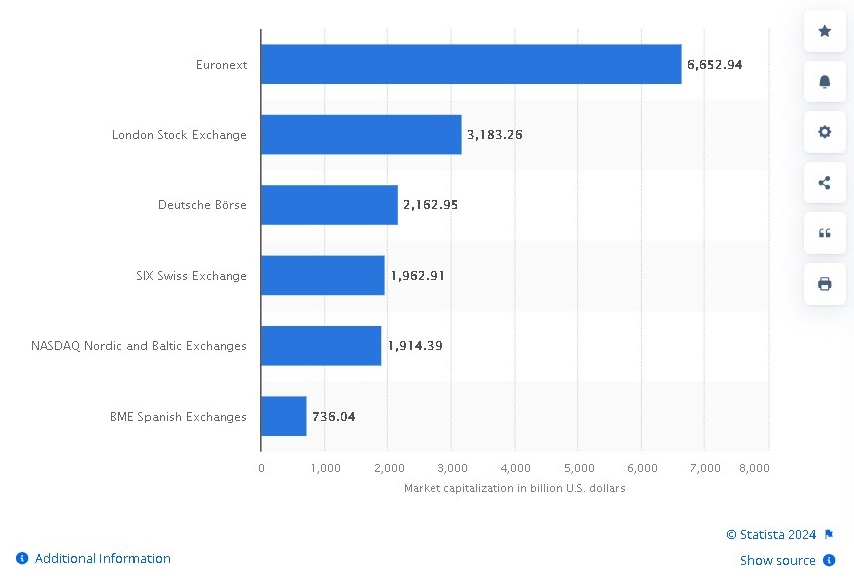Click the SIX Swiss Exchange bar
This screenshot has width=854, height=587.
(x=322, y=275)
